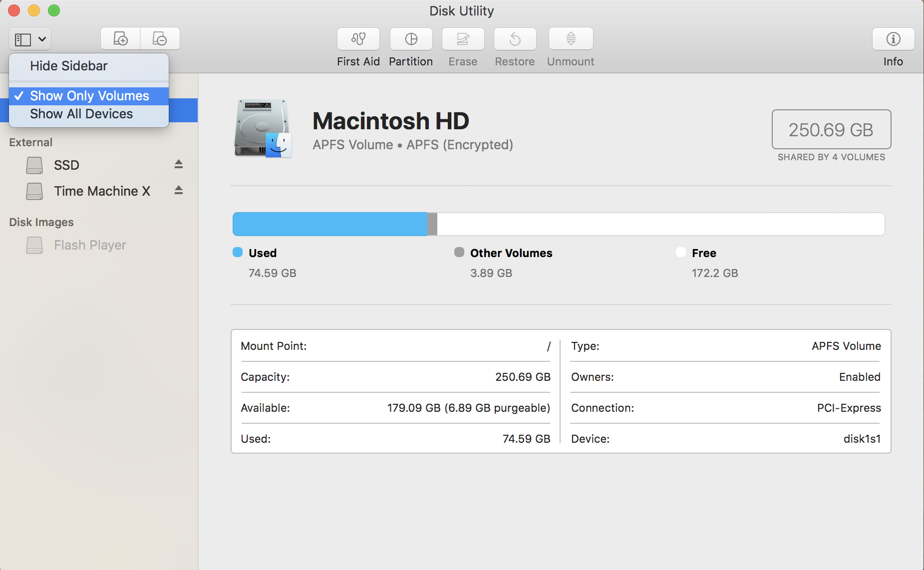924x570 pixels.
Task: Click the disk1s1 device value
Action: tap(862, 439)
